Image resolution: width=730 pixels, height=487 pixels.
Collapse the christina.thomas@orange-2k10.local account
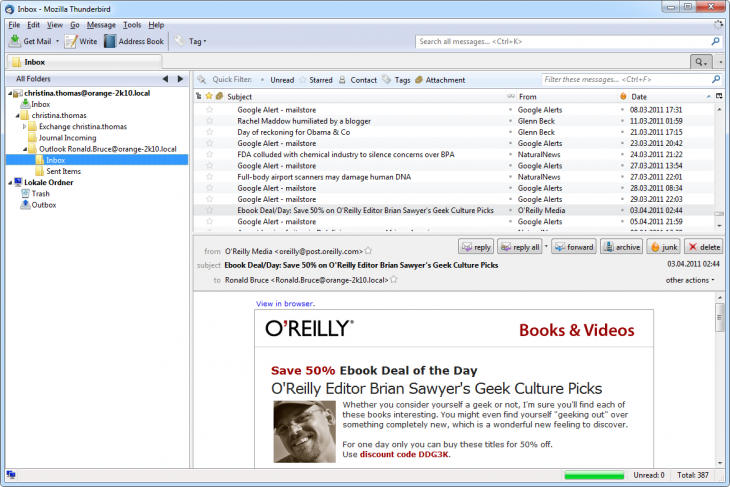coord(10,93)
